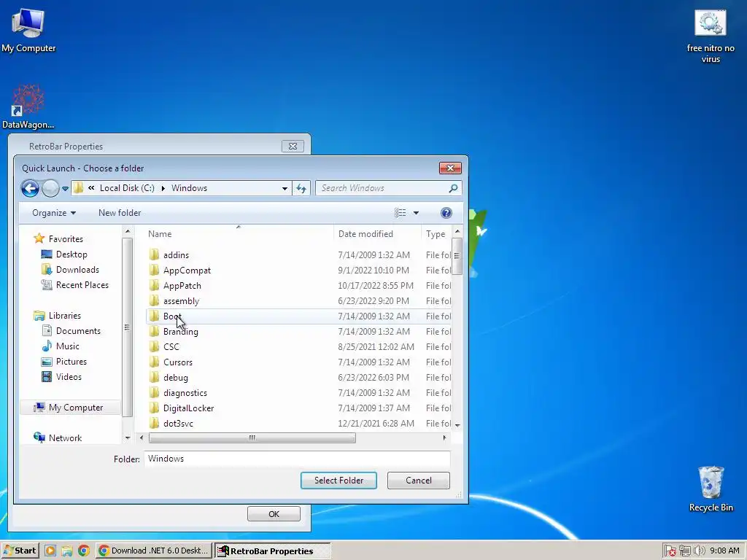Click the action center flag tray icon

[670, 551]
